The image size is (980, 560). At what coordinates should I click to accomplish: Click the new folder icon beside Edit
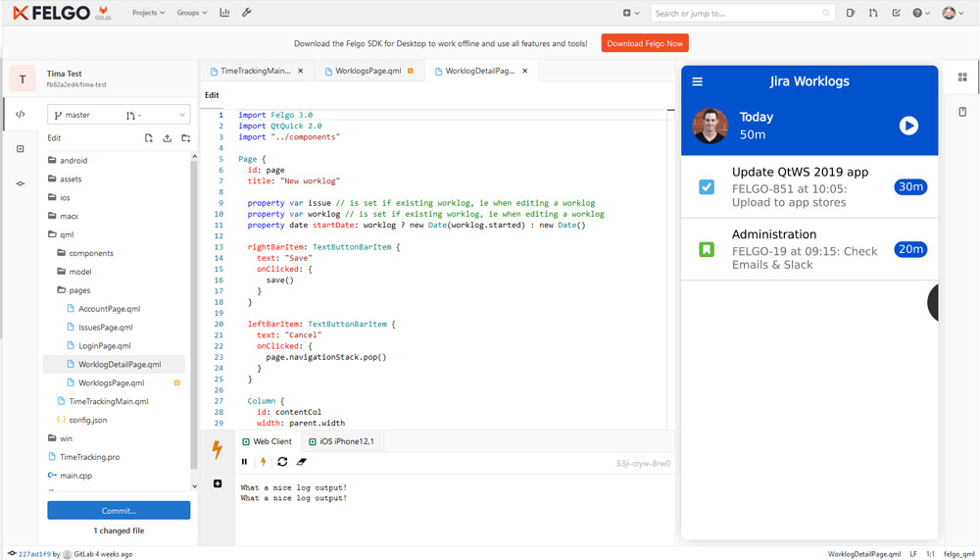pos(185,138)
